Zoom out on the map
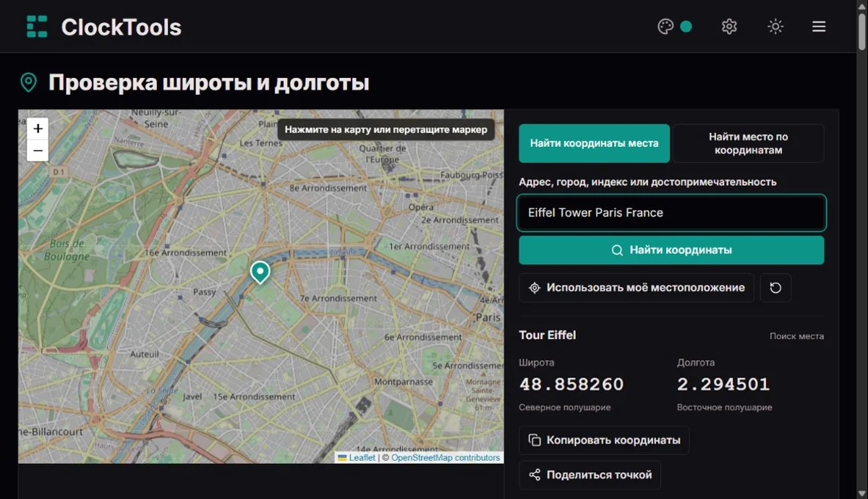Image resolution: width=868 pixels, height=499 pixels. click(38, 150)
